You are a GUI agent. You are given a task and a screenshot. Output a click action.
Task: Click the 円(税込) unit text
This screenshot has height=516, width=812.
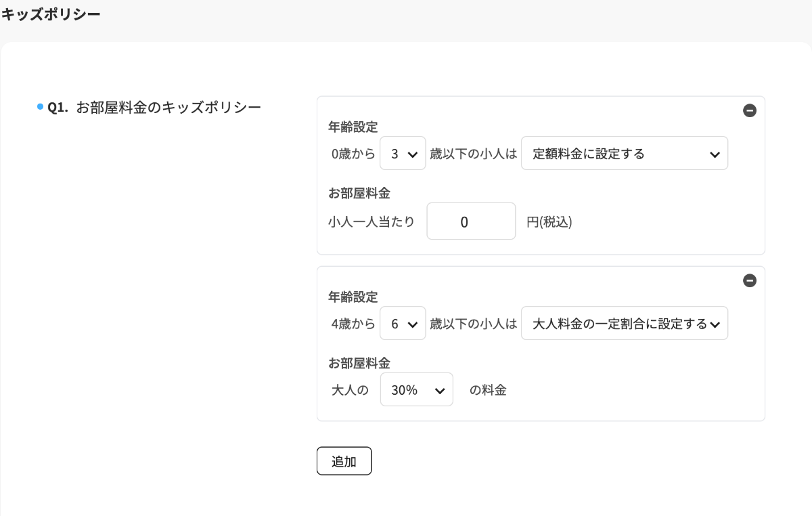coord(549,221)
